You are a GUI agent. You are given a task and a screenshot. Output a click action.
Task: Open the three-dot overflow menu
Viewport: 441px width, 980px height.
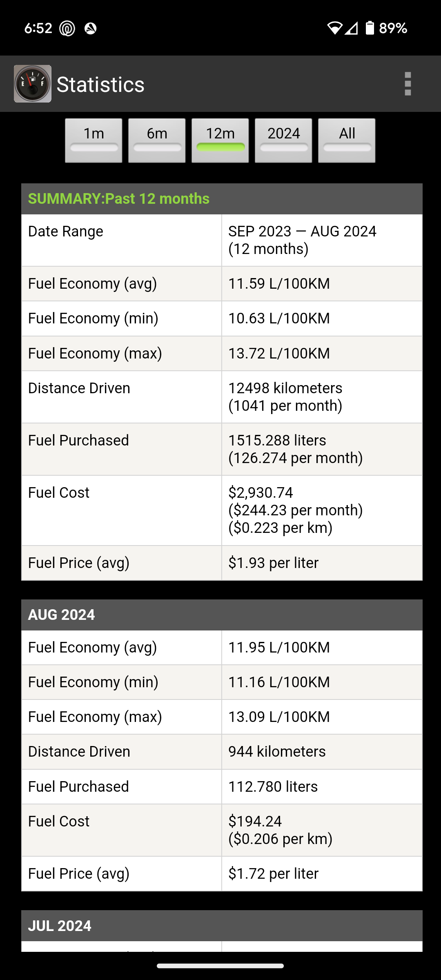click(x=408, y=84)
